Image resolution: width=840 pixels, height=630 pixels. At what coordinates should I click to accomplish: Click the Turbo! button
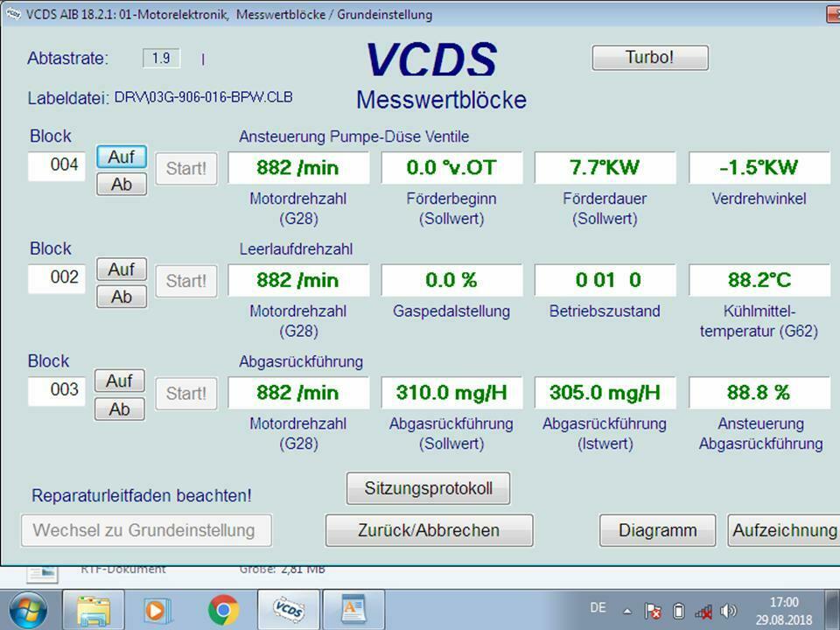(650, 58)
